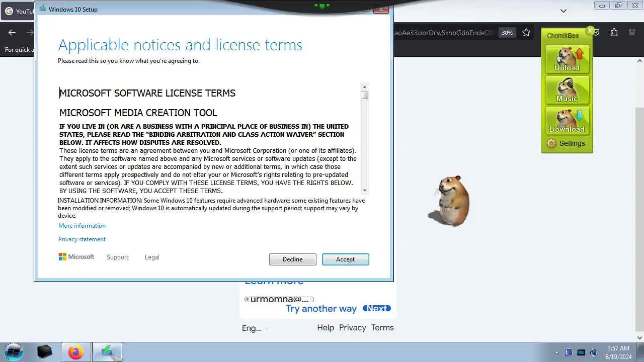Click the ChomikBox title label
644x362 pixels.
563,36
